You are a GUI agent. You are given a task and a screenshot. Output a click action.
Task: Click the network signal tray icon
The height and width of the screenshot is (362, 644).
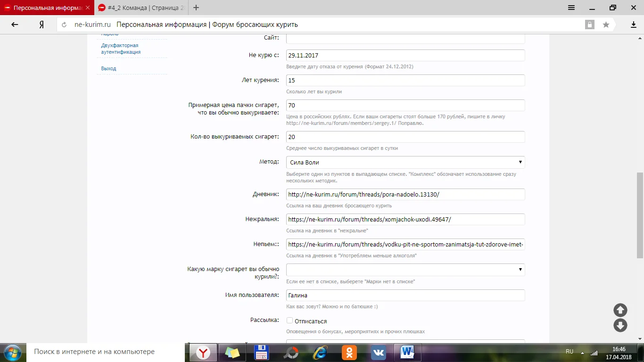tap(594, 353)
